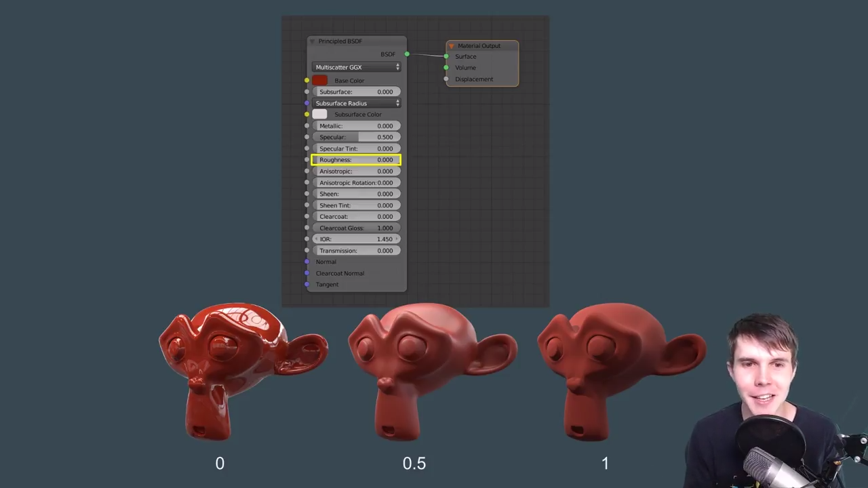Click the BSDF output socket
Image resolution: width=868 pixels, height=488 pixels.
pos(406,54)
